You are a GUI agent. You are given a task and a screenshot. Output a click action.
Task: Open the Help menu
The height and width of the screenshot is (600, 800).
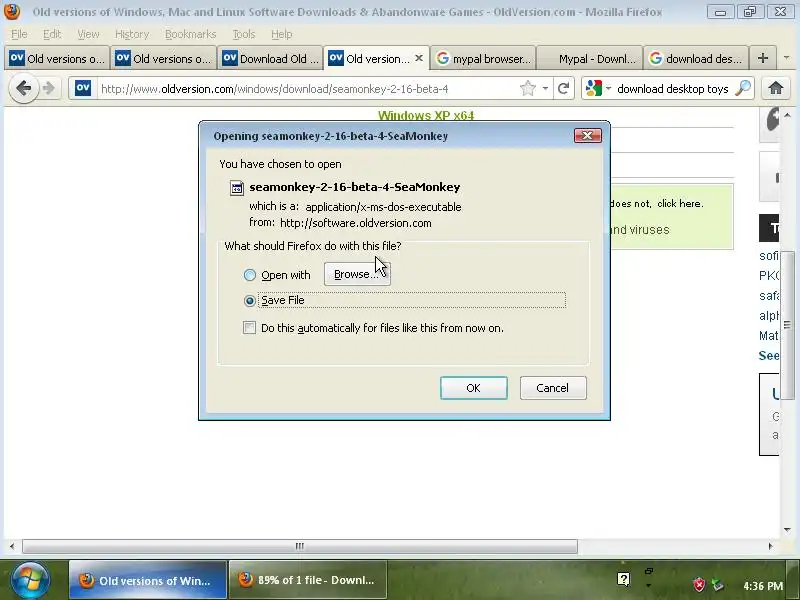point(281,34)
